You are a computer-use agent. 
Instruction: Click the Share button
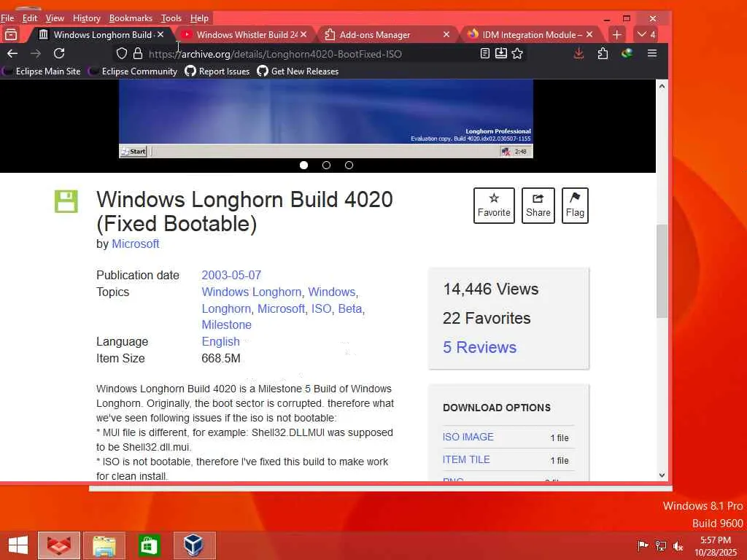[538, 205]
